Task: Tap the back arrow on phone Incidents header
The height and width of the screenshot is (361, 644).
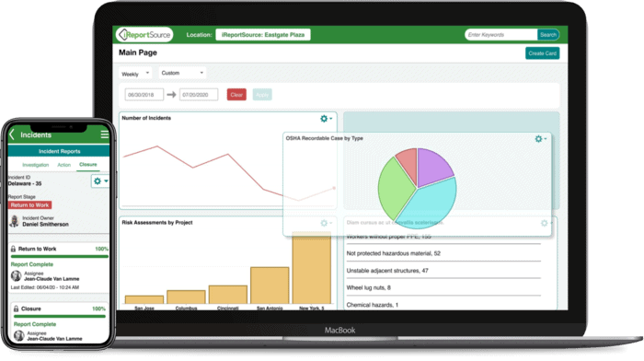Action: point(12,134)
